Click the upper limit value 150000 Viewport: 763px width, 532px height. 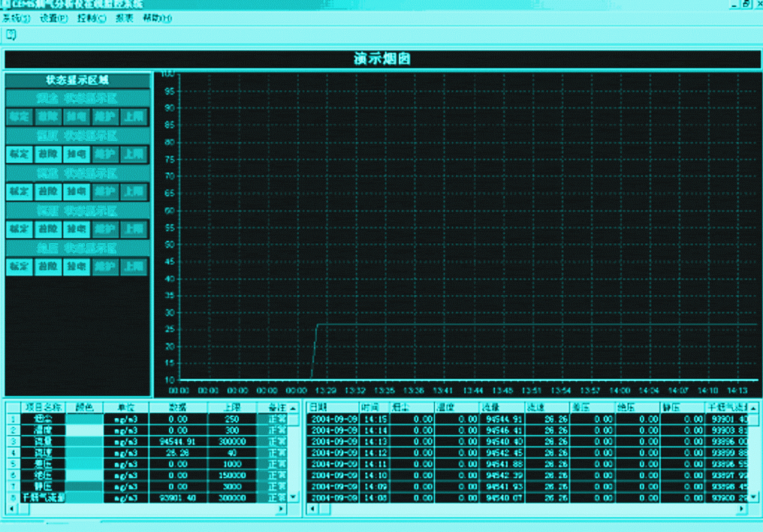232,475
